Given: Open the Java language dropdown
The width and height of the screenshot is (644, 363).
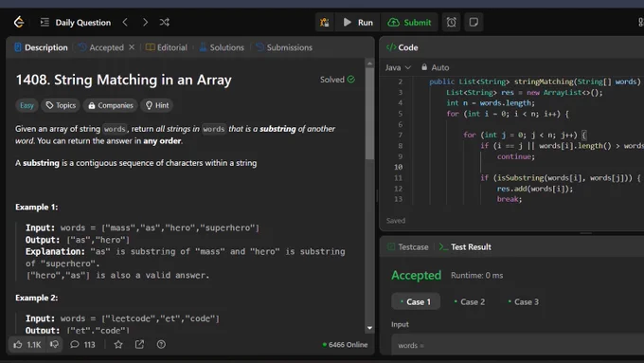Looking at the screenshot, I should (x=398, y=67).
